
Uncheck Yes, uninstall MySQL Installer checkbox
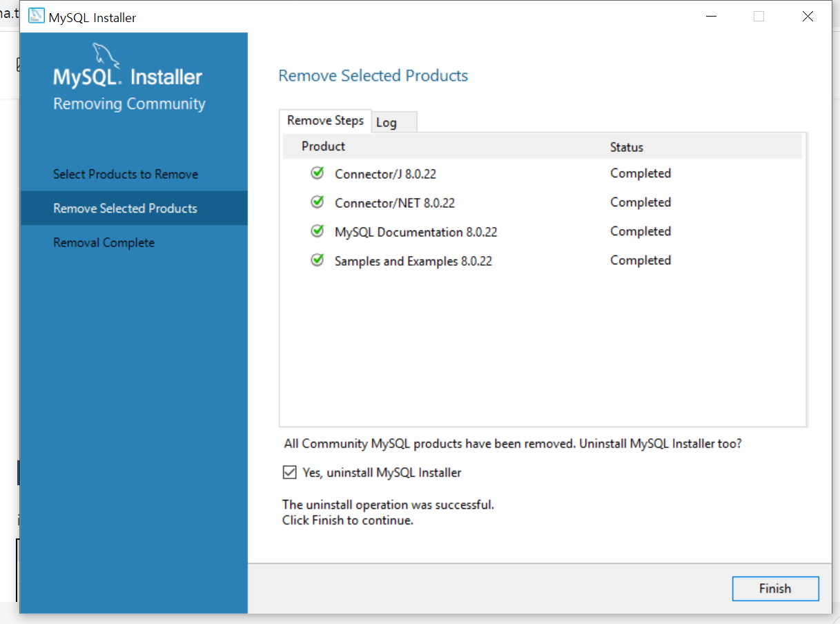[x=289, y=473]
